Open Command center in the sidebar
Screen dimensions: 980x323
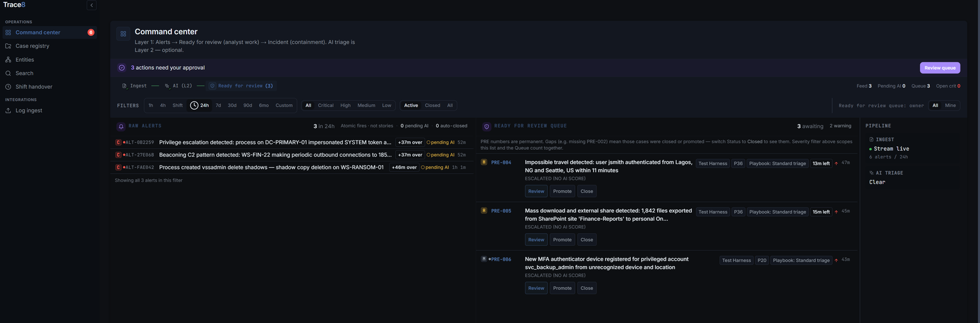click(x=49, y=32)
